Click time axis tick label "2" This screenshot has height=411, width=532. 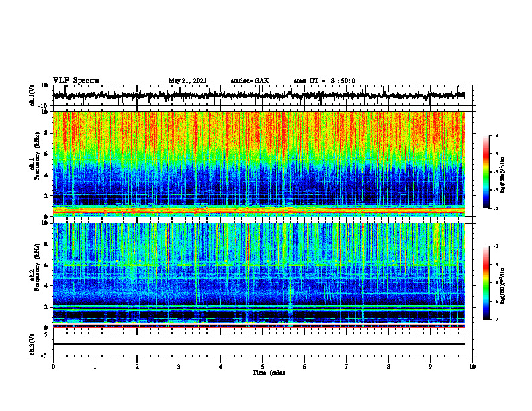click(x=137, y=367)
